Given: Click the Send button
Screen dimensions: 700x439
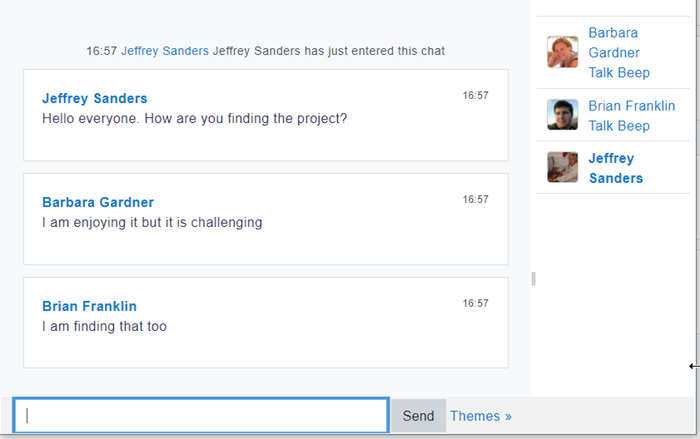Looking at the screenshot, I should coord(418,416).
